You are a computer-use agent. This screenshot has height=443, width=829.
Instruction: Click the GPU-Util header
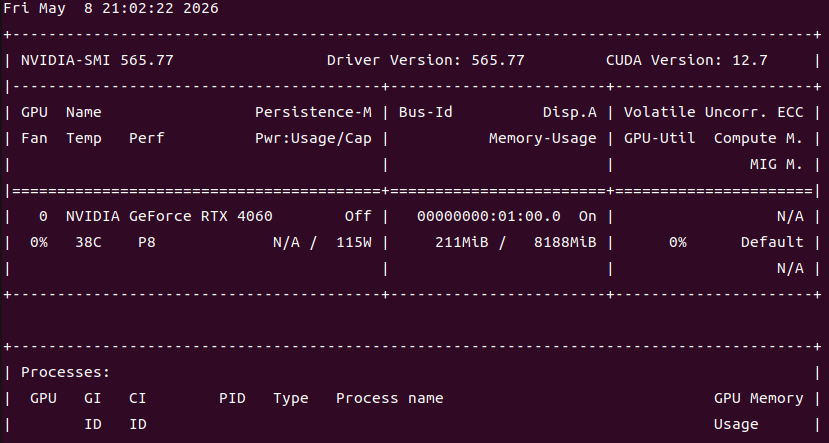pos(659,139)
